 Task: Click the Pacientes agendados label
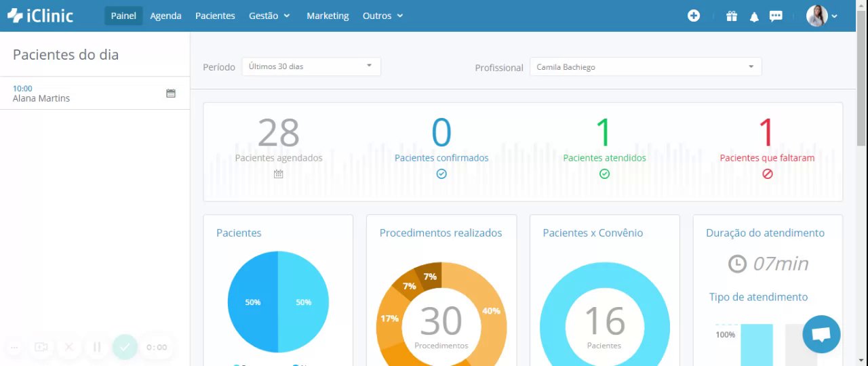coord(279,158)
